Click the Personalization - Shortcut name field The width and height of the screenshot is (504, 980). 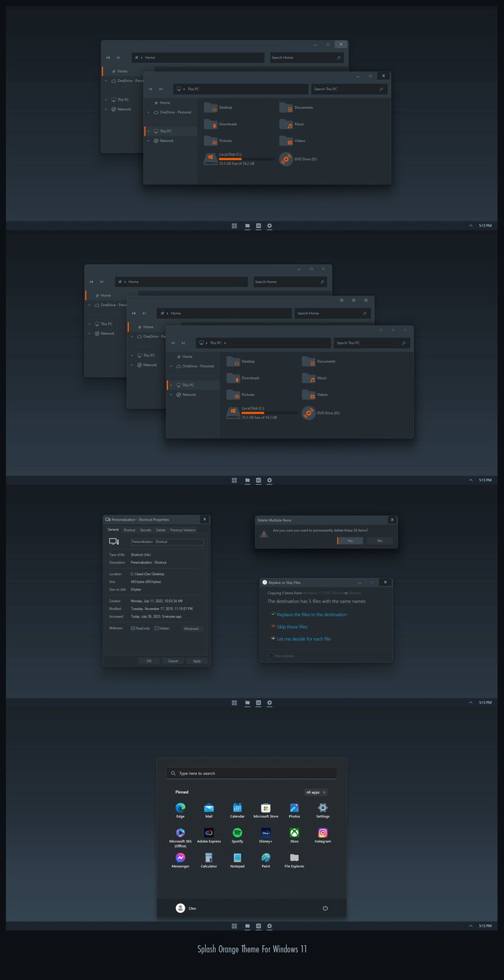tap(167, 541)
